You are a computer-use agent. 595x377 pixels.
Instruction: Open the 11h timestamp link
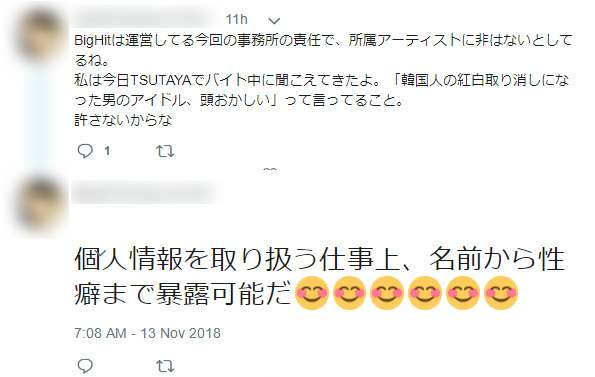237,19
